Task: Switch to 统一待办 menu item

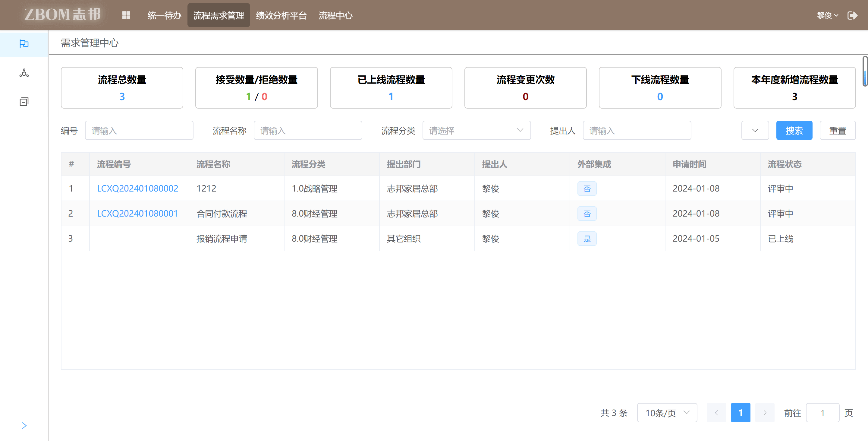Action: [164, 15]
